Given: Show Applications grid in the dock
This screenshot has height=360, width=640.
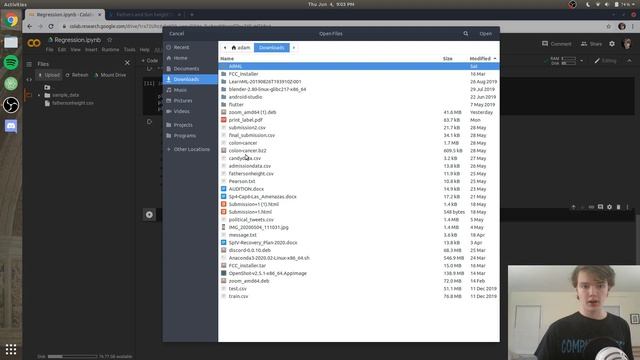Looking at the screenshot, I should tap(11, 349).
